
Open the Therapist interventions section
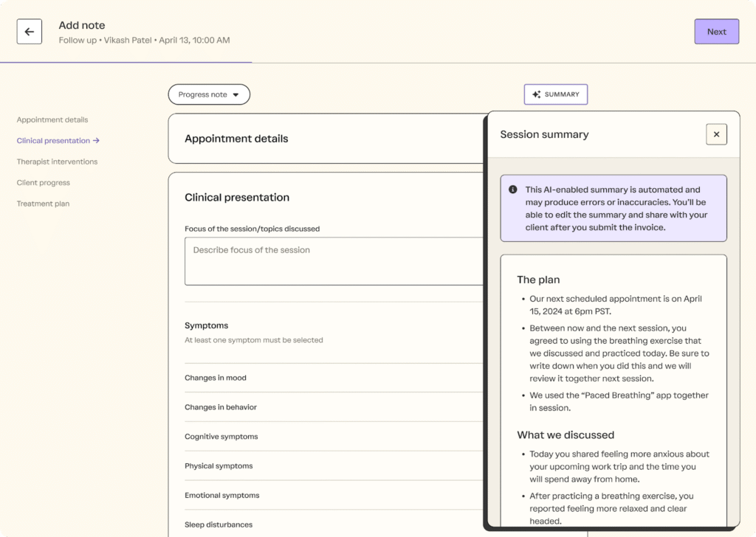point(57,161)
